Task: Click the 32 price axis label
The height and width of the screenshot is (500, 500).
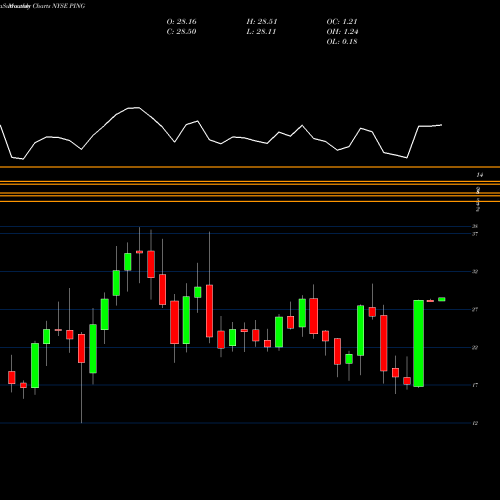Action: pyautogui.click(x=475, y=272)
